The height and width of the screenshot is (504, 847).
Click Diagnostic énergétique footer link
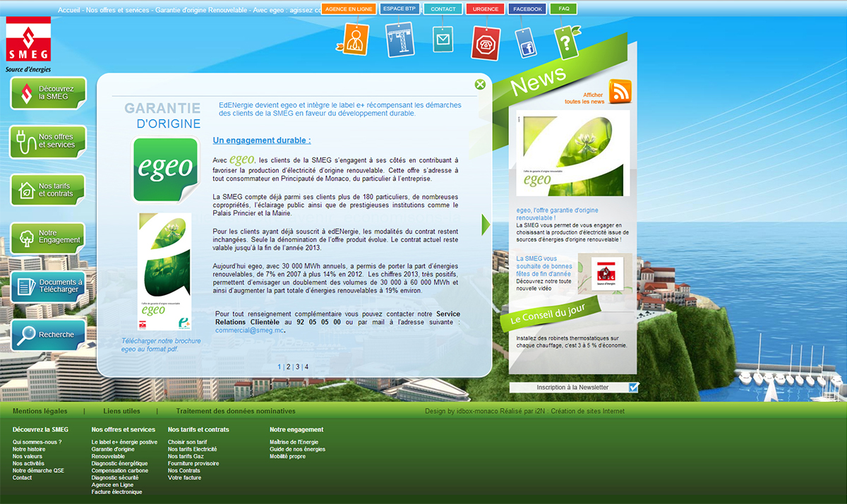click(x=120, y=464)
